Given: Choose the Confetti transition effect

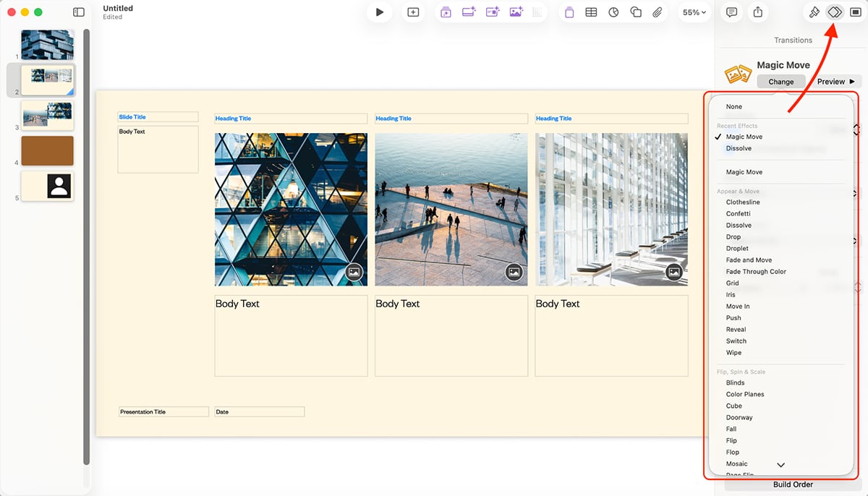Looking at the screenshot, I should click(739, 213).
